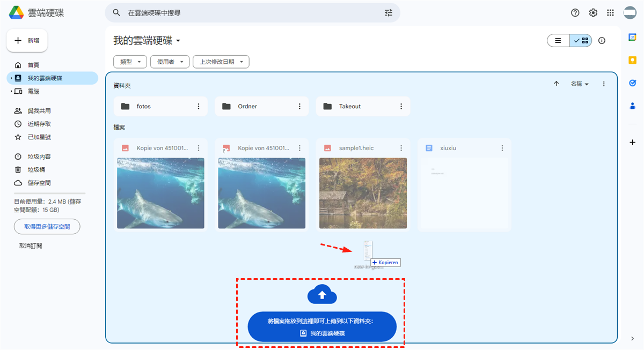The image size is (644, 350).
Task: Open the account avatar
Action: [x=630, y=13]
